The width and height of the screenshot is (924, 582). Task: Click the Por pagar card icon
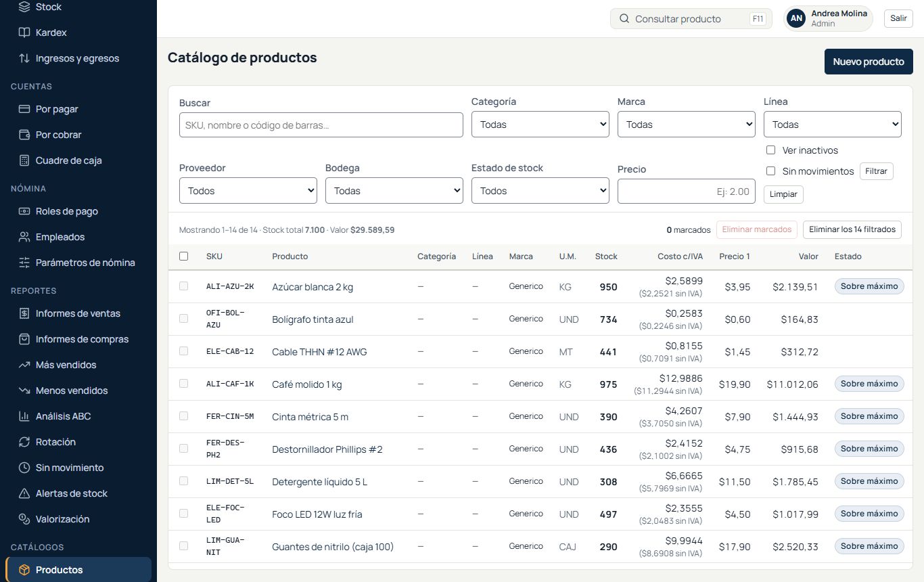(x=24, y=109)
